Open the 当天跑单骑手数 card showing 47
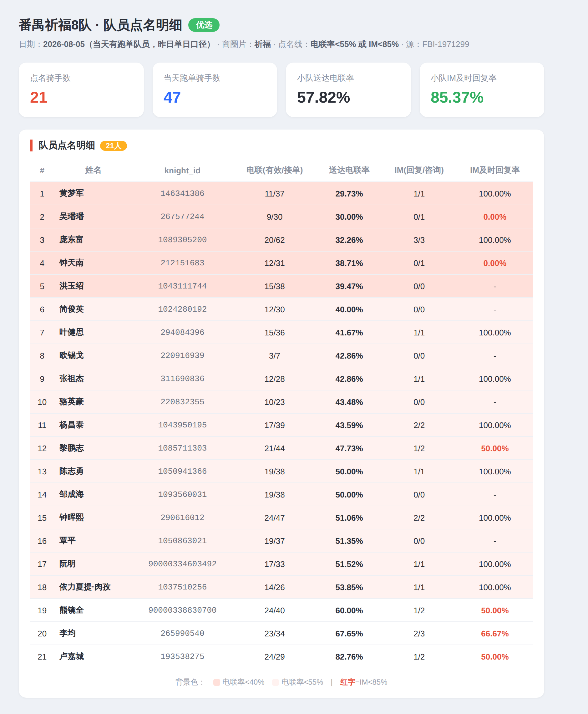 click(215, 90)
